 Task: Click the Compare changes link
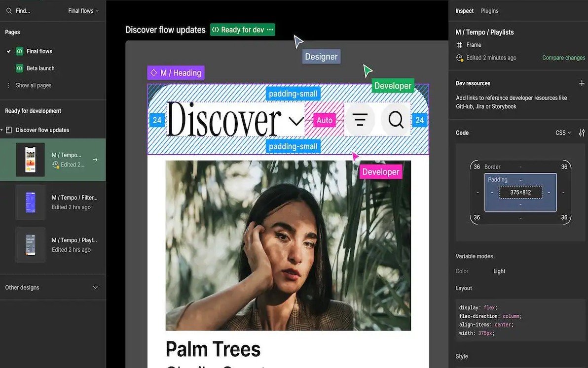point(563,58)
